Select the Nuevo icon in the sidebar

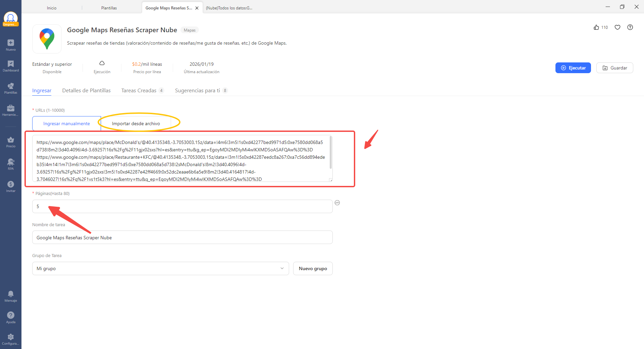pyautogui.click(x=10, y=45)
